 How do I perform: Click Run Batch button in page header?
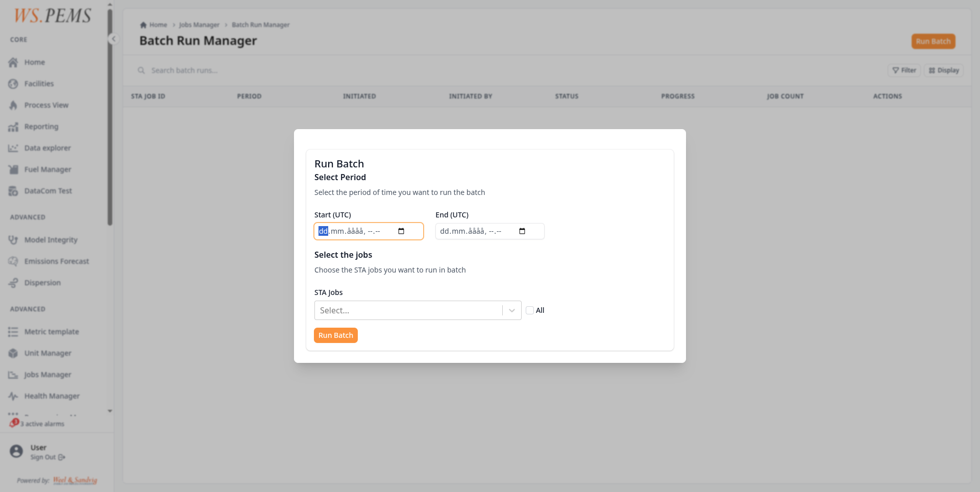click(x=933, y=41)
